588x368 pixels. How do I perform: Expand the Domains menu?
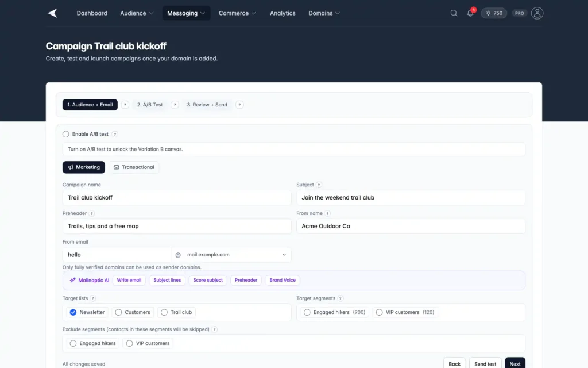324,13
